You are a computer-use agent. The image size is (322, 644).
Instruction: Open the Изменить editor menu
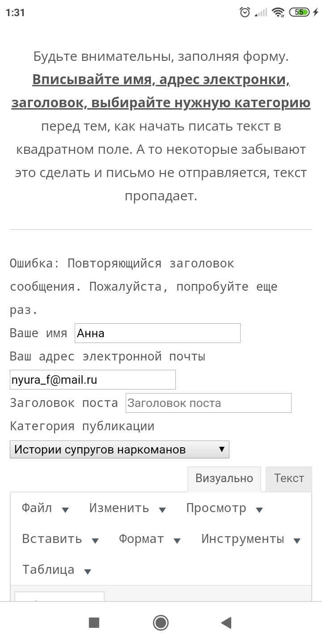(x=127, y=508)
